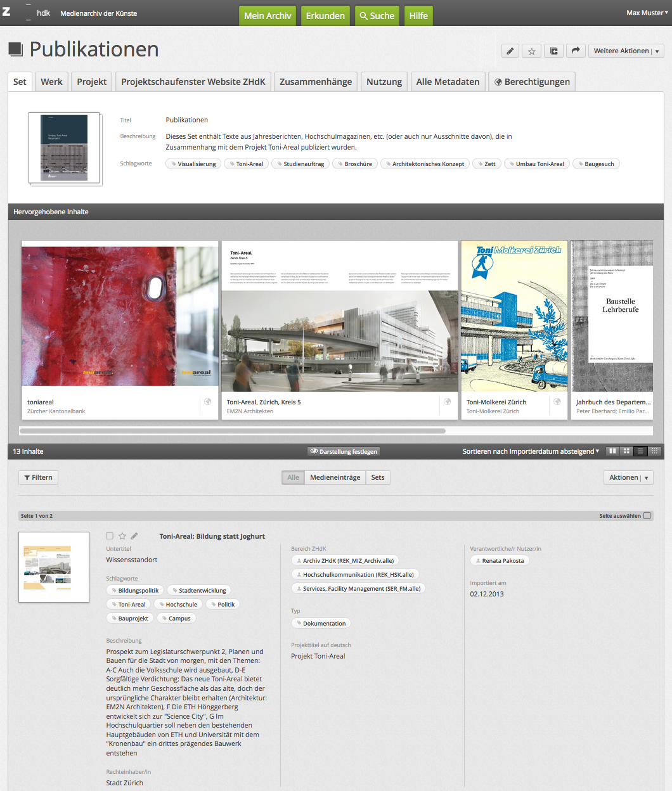Screen dimensions: 672x791
Task: Open the Toni-Molkerei Zürich thumbnail
Action: coord(514,316)
